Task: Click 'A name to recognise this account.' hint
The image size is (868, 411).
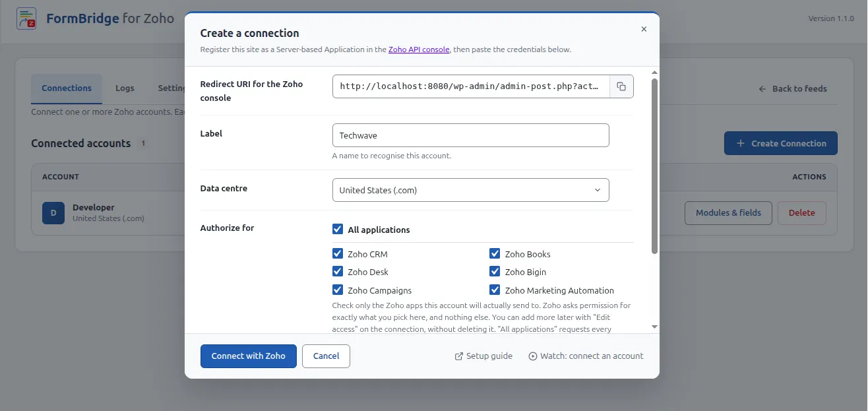Action: (x=392, y=156)
